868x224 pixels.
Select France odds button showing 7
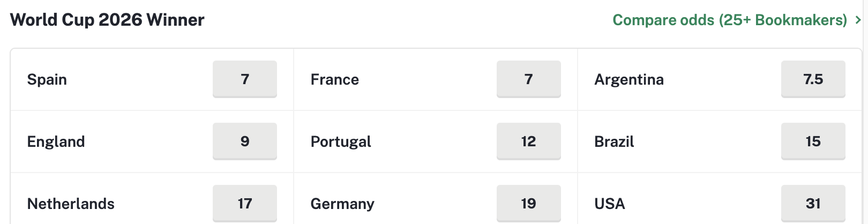coord(529,79)
